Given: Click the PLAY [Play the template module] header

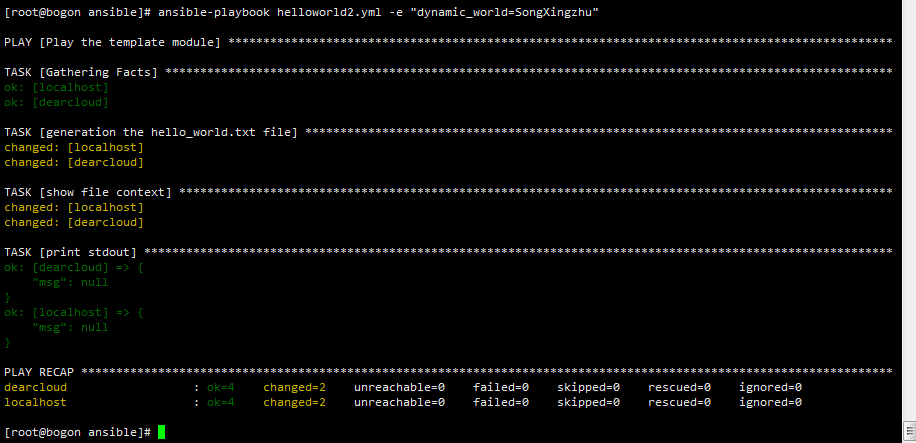Looking at the screenshot, I should tap(112, 42).
